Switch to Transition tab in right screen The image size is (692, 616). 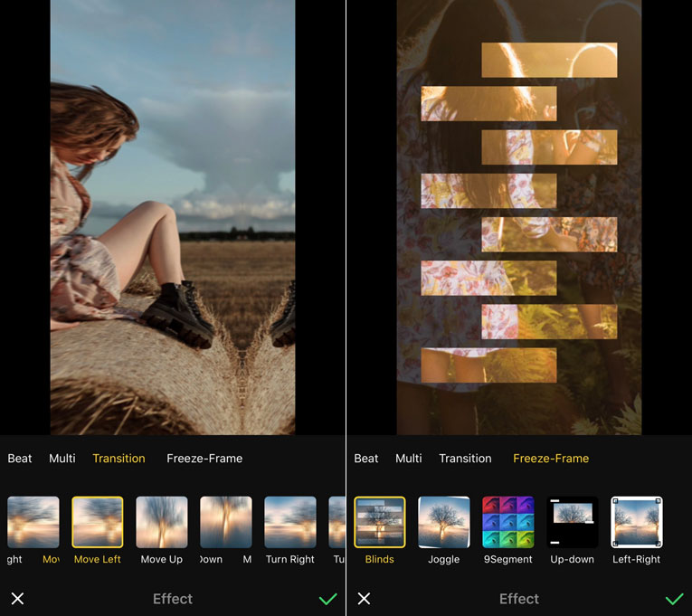465,459
